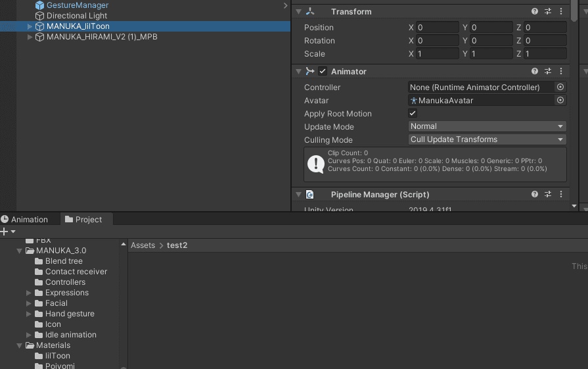588x369 pixels.
Task: Click the Rotation Y field
Action: (491, 40)
